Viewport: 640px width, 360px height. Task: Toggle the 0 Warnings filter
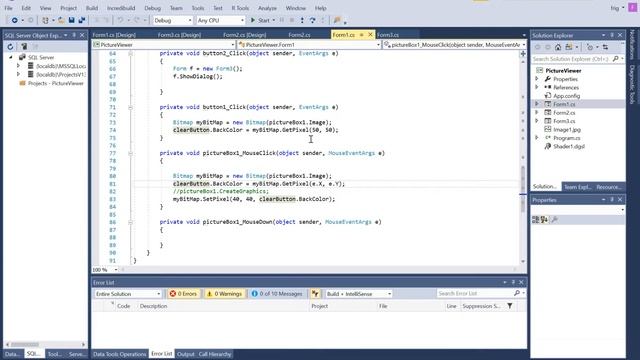tap(224, 294)
